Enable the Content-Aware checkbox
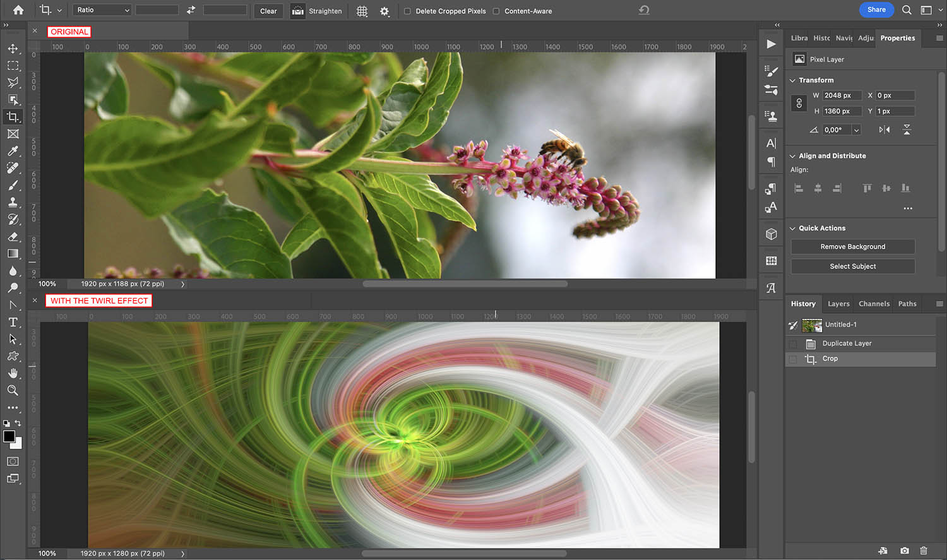 pos(497,11)
